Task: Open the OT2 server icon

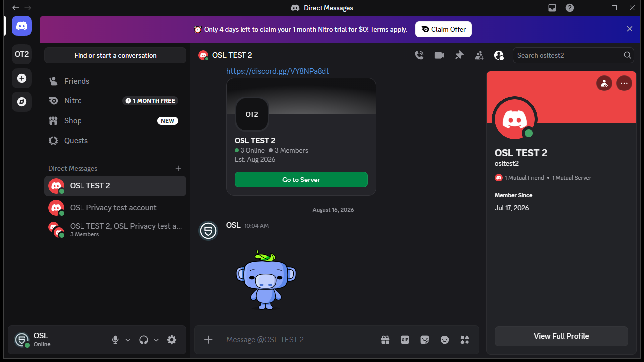Action: click(22, 54)
